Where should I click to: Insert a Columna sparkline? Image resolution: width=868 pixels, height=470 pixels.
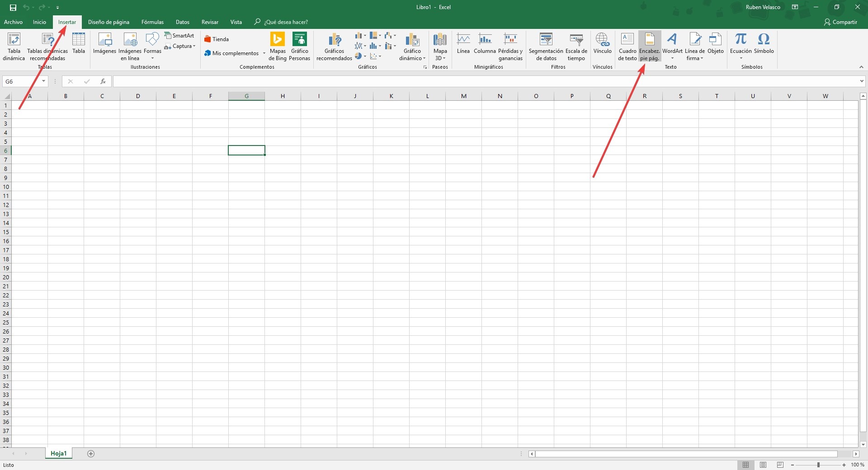click(485, 43)
